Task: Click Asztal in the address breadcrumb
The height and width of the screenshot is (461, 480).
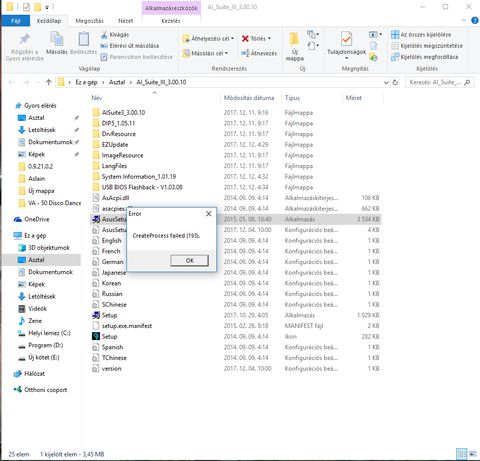Action: coord(117,82)
